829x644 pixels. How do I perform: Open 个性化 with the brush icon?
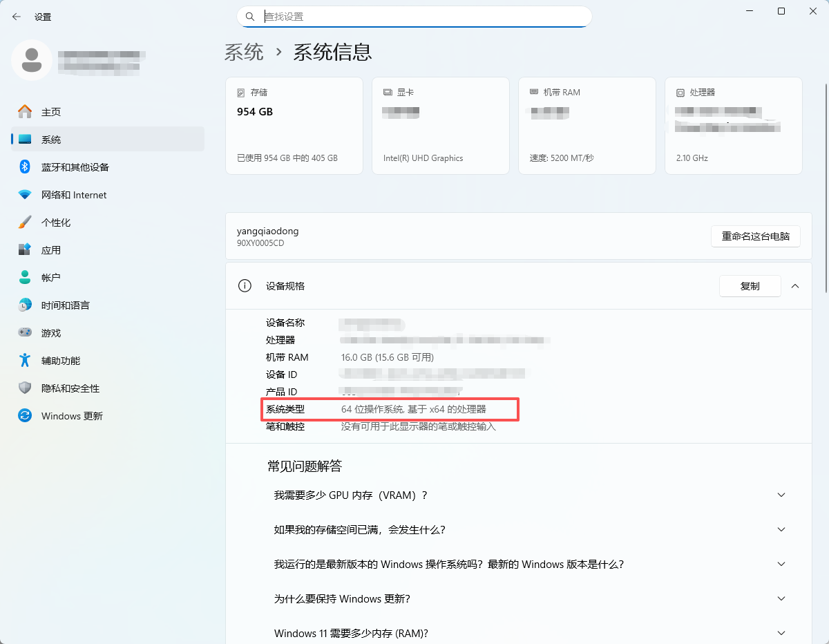(x=23, y=222)
